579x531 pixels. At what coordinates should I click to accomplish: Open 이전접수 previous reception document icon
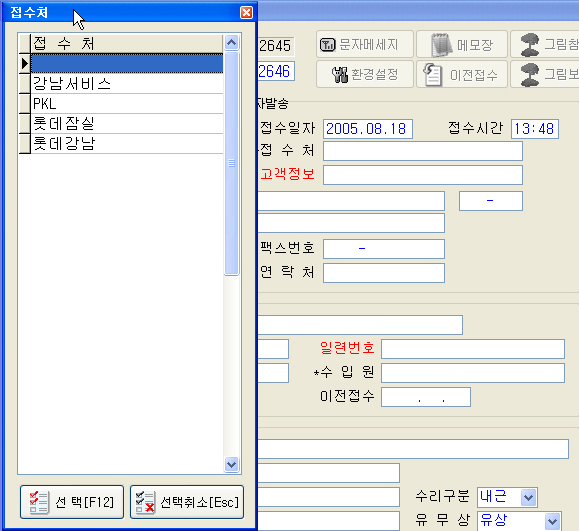[x=462, y=74]
